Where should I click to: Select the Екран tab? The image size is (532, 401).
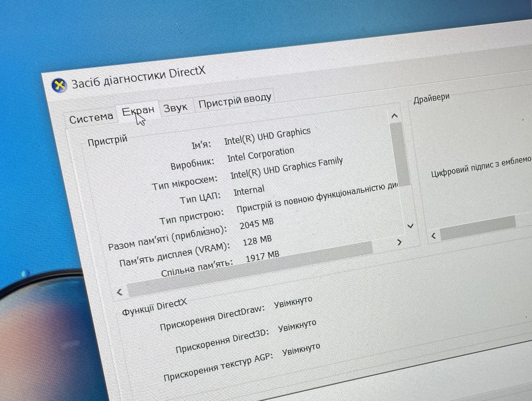click(138, 111)
